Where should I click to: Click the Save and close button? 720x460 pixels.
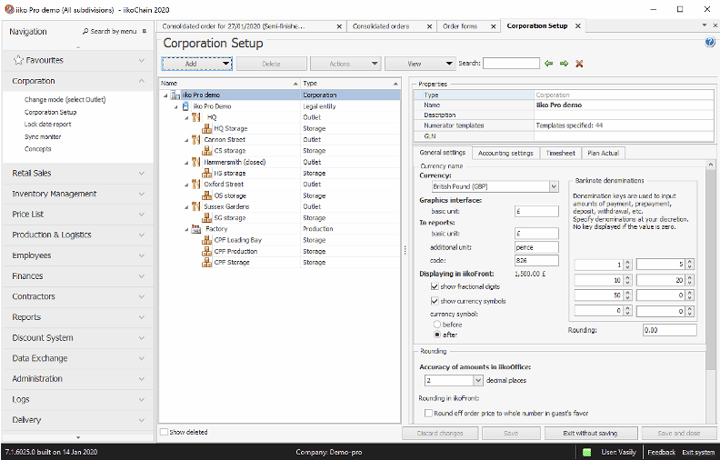point(679,433)
